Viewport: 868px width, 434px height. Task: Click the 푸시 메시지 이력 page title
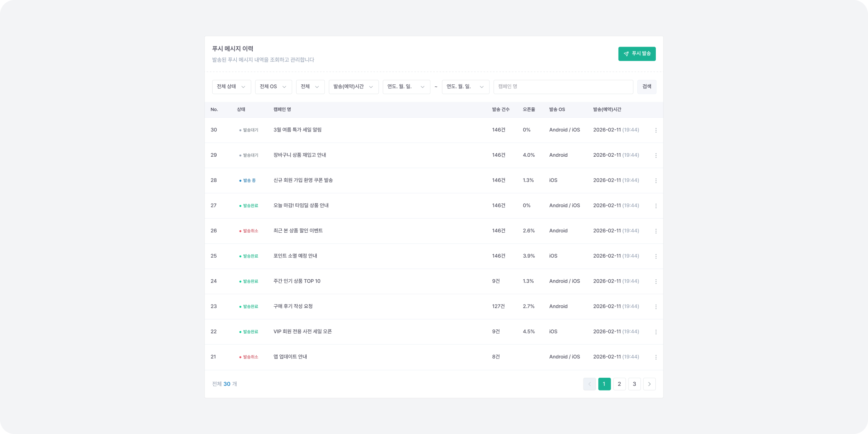tap(233, 49)
